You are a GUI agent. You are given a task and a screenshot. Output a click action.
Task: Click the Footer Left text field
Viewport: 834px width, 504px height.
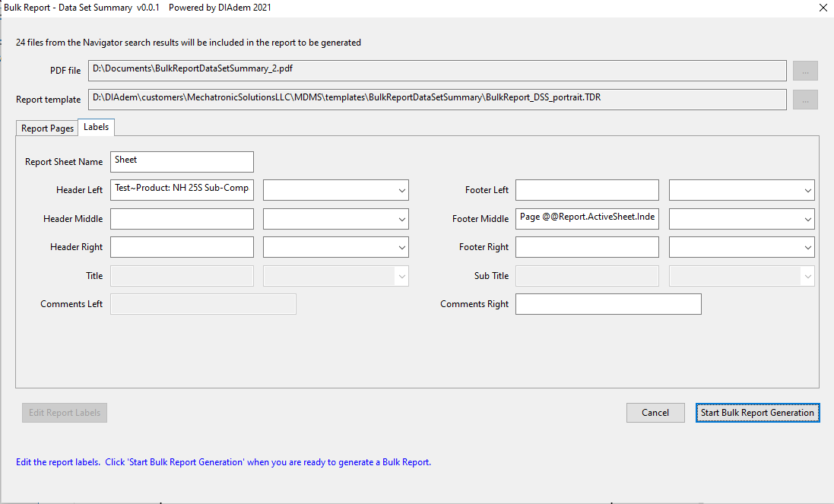587,190
